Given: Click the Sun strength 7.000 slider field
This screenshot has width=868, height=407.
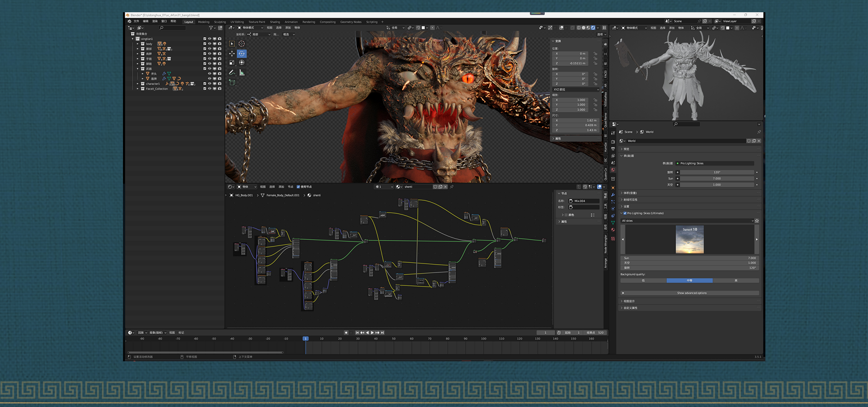Looking at the screenshot, I should (717, 179).
